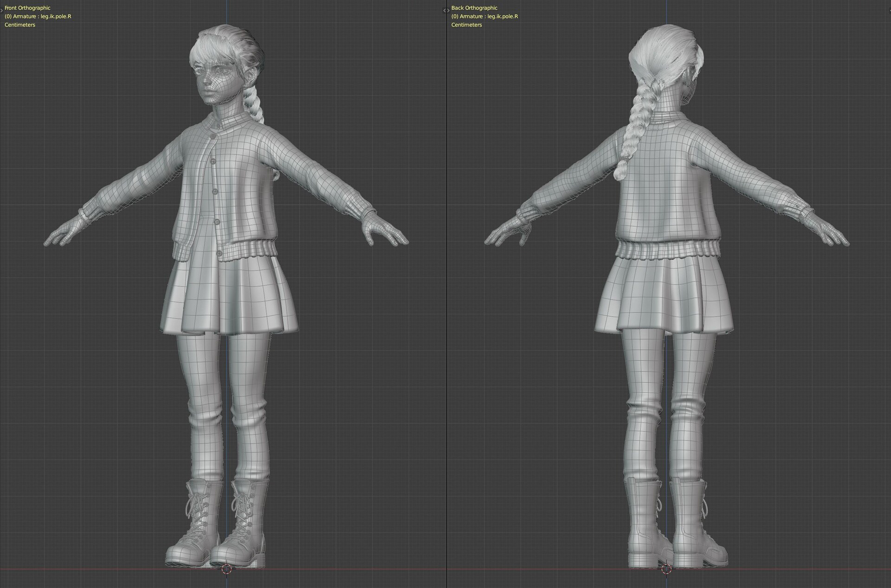Expand the back viewport toolbar right arrow
Viewport: 891px width, 588px height.
click(448, 10)
